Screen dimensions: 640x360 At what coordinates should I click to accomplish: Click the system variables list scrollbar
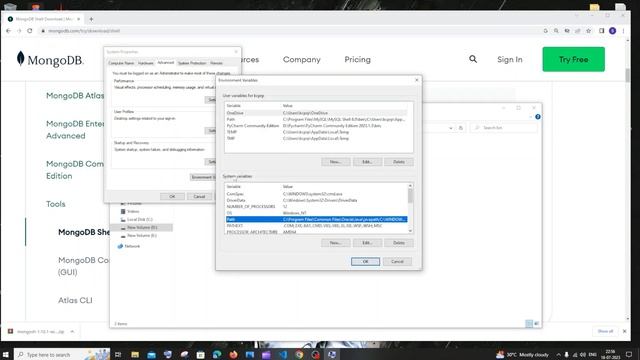click(x=410, y=196)
